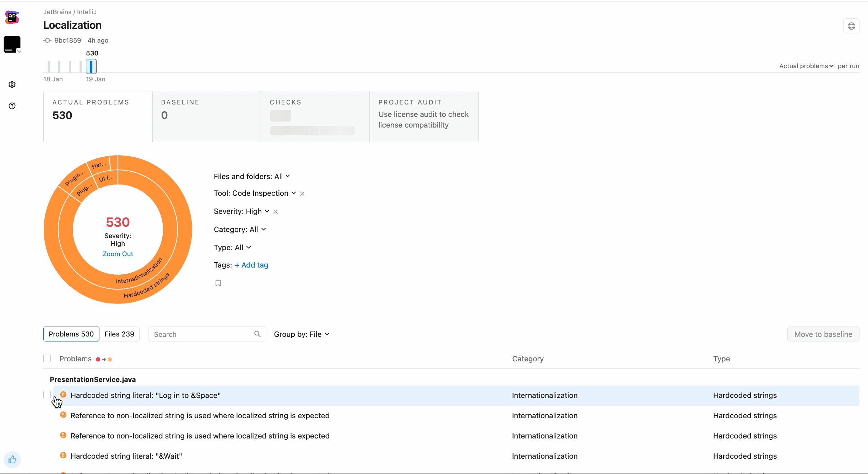
Task: Click the Qodana logo icon
Action: tap(12, 17)
